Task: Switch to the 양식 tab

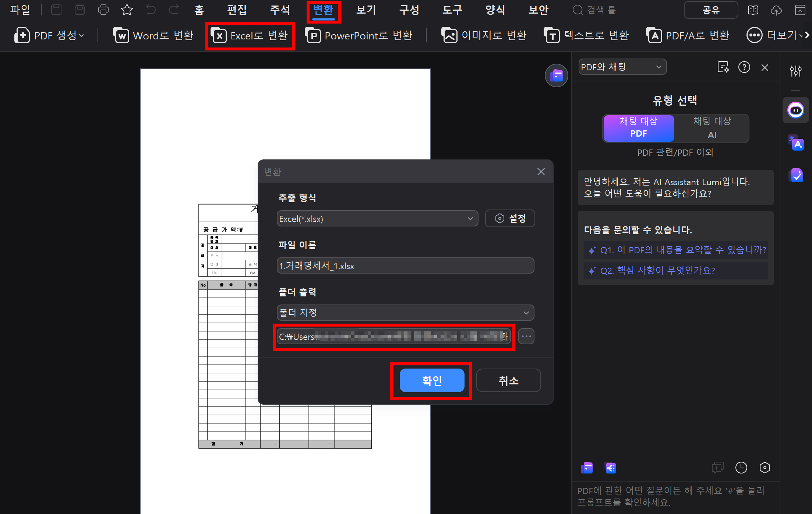Action: 495,10
